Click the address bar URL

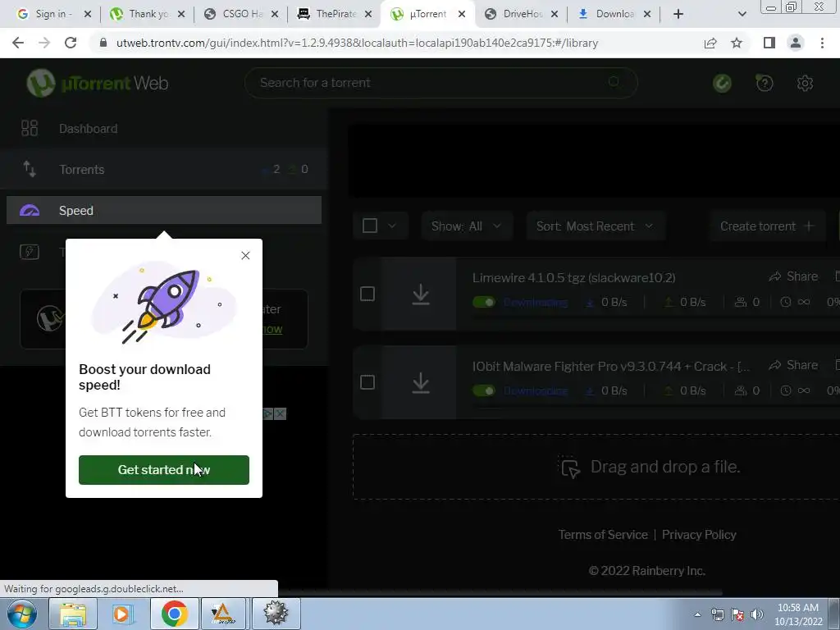tap(357, 43)
